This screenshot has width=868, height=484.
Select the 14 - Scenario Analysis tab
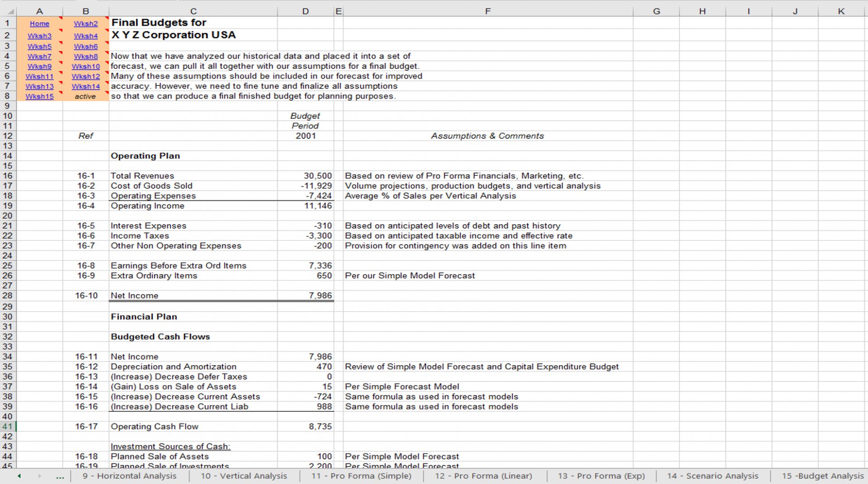713,476
